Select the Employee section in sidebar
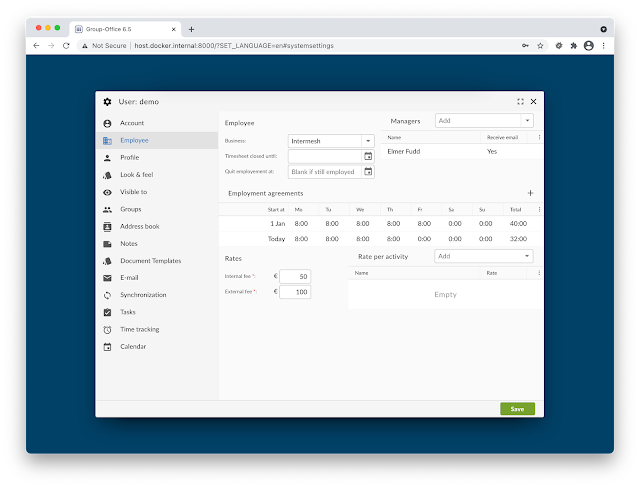The image size is (640, 488). click(157, 140)
